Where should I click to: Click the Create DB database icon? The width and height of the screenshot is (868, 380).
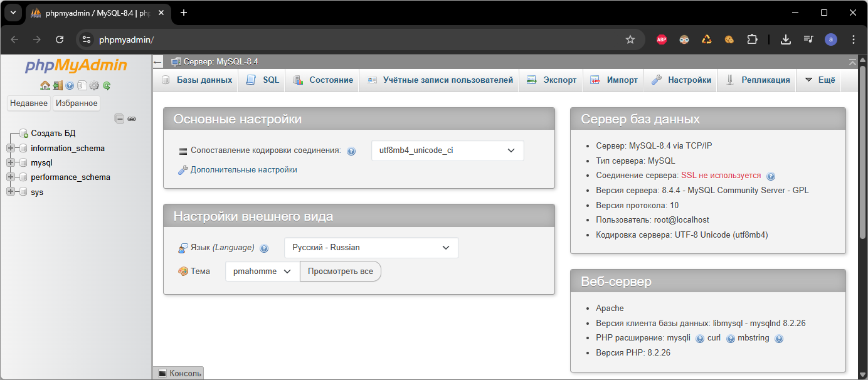pos(24,134)
